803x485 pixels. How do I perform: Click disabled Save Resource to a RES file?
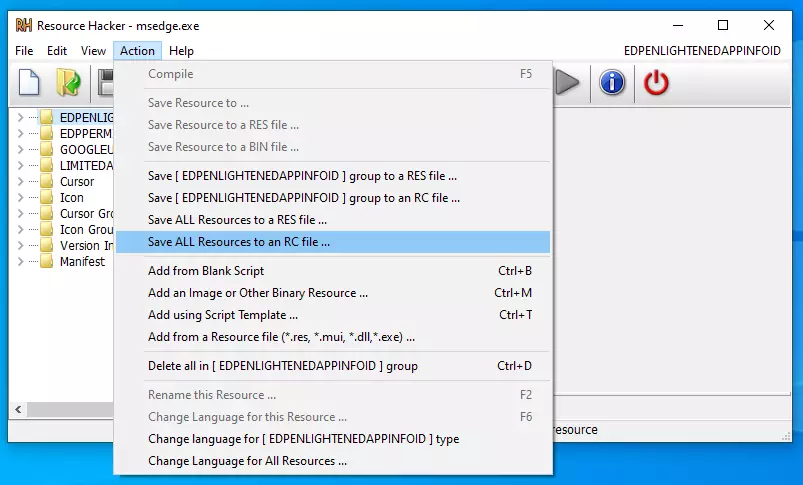pyautogui.click(x=333, y=125)
